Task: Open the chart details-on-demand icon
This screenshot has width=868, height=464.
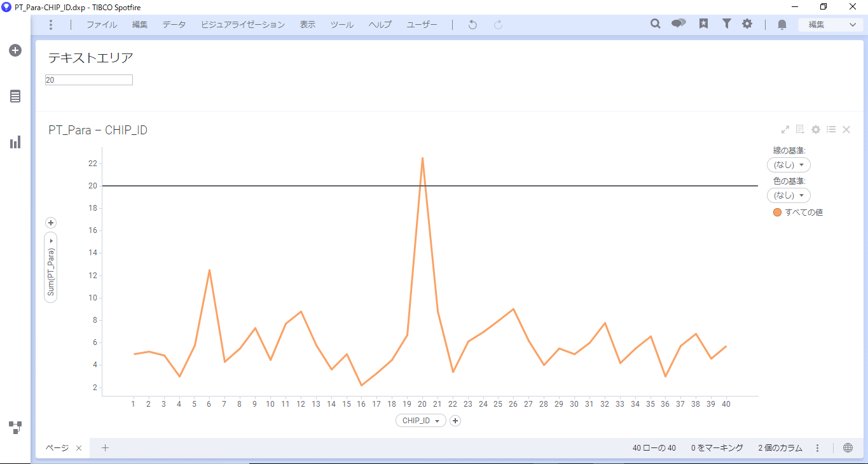Action: coord(800,129)
